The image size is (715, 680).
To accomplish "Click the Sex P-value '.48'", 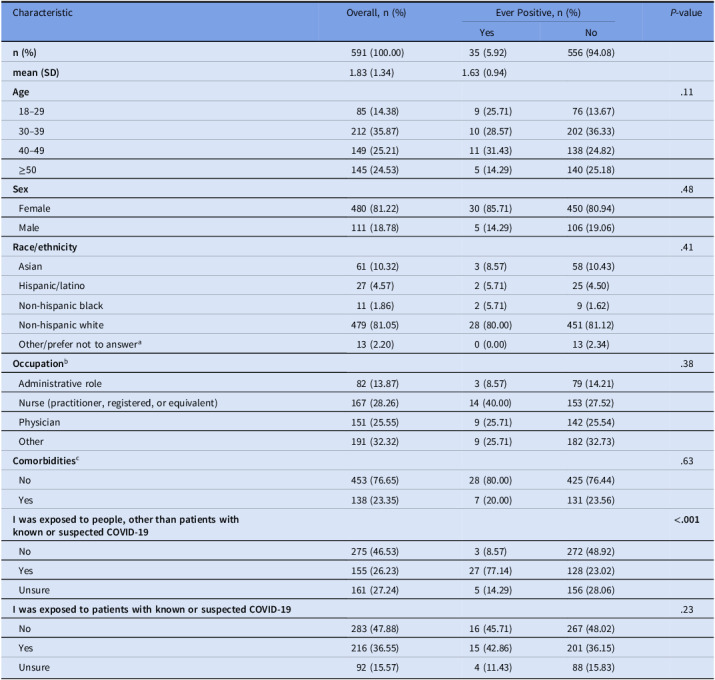I will click(687, 189).
